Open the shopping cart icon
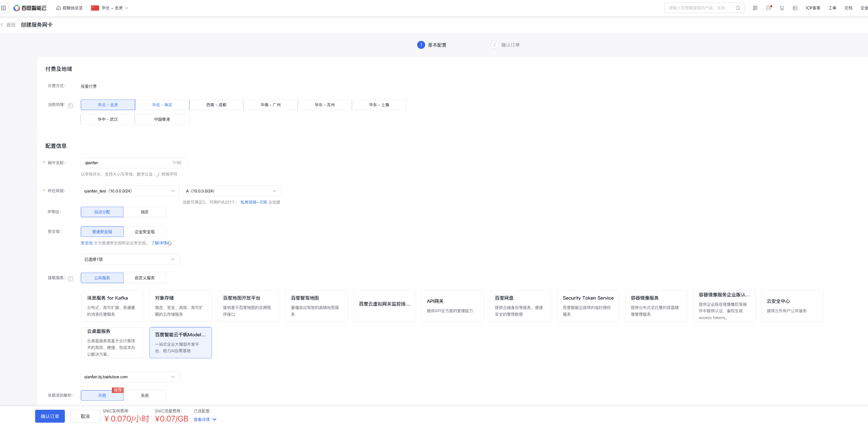Screen dimensions: 868x425 pos(782,8)
